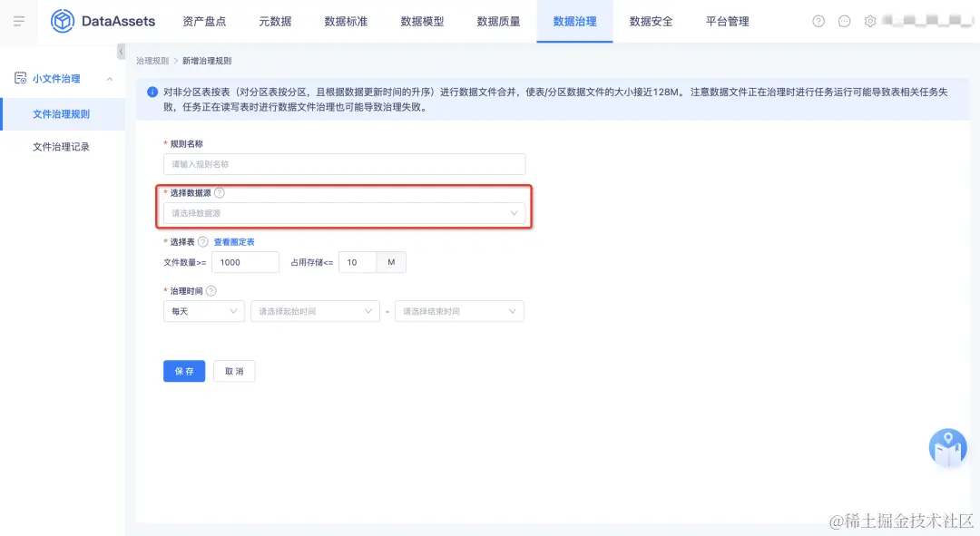Click the 规则名称 field label
The height and width of the screenshot is (536, 980).
(x=186, y=143)
